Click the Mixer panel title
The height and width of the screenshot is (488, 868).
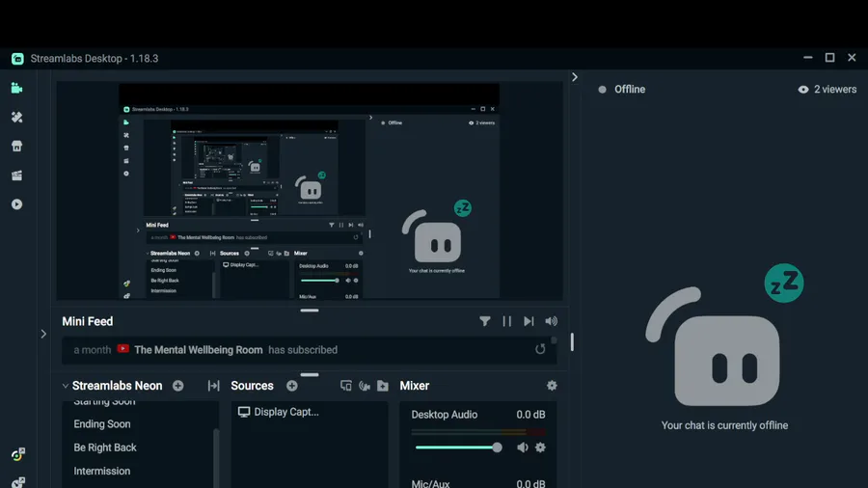tap(414, 386)
